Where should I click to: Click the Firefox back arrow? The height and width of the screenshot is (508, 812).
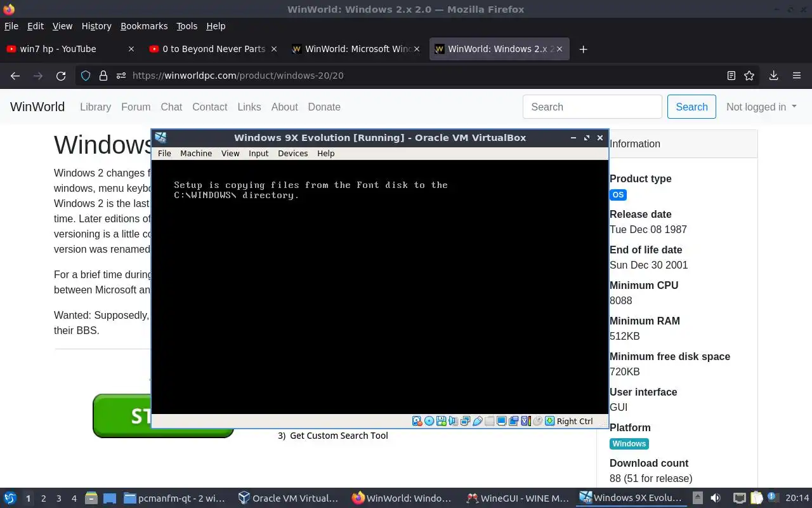15,76
